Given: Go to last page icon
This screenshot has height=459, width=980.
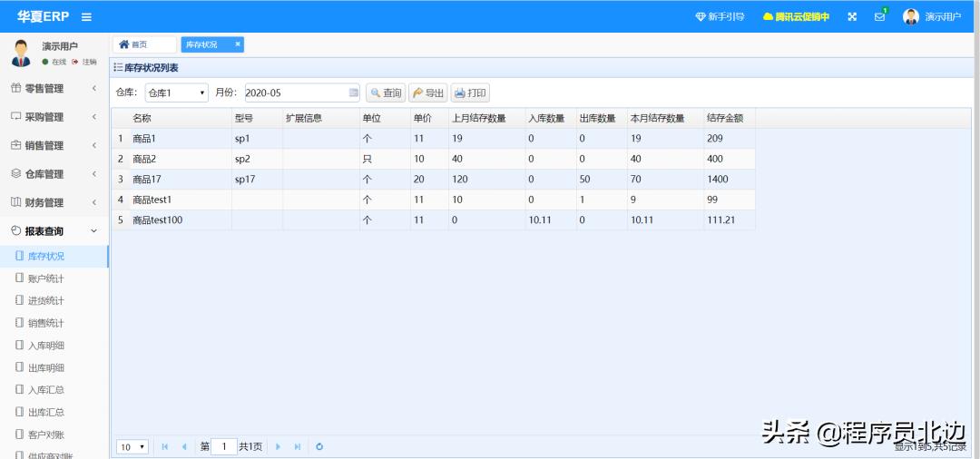Looking at the screenshot, I should coord(298,447).
